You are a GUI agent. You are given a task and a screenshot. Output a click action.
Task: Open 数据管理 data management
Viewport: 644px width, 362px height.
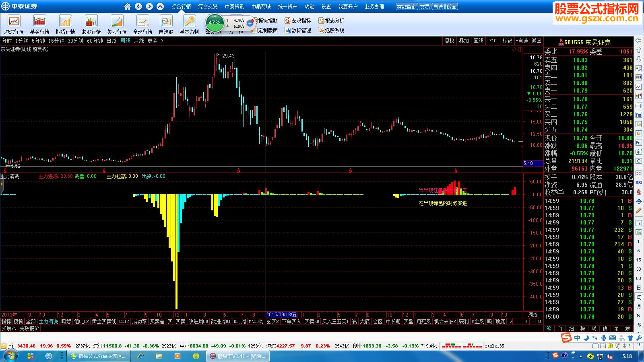[x=298, y=30]
